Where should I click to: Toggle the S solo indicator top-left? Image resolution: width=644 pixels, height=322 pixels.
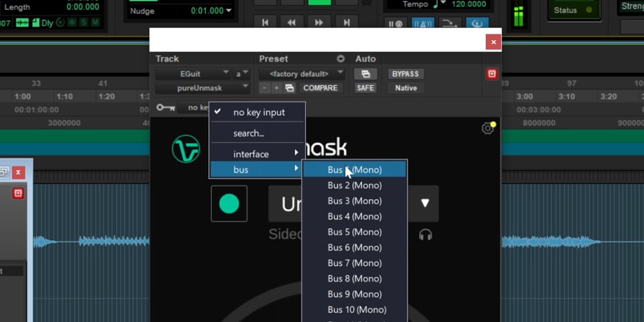pos(84,23)
